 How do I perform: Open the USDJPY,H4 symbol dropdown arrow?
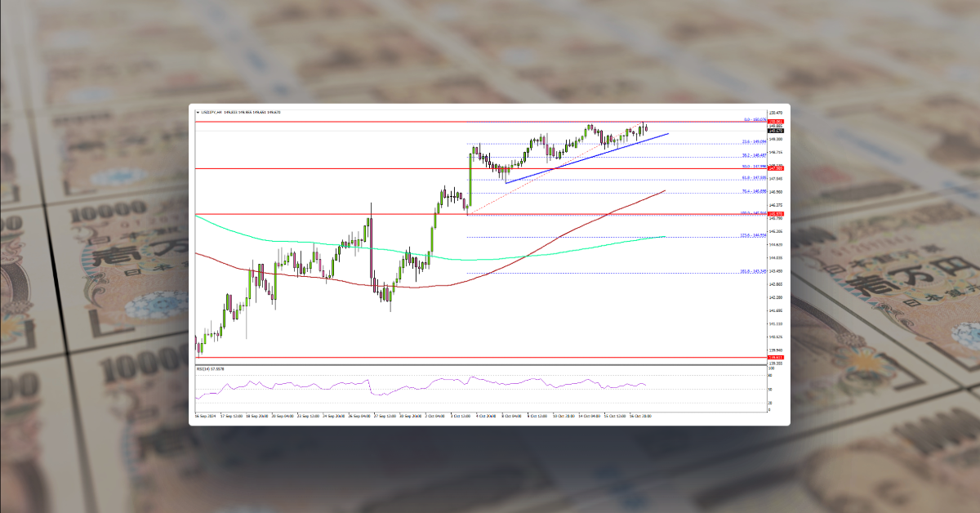[x=197, y=110]
